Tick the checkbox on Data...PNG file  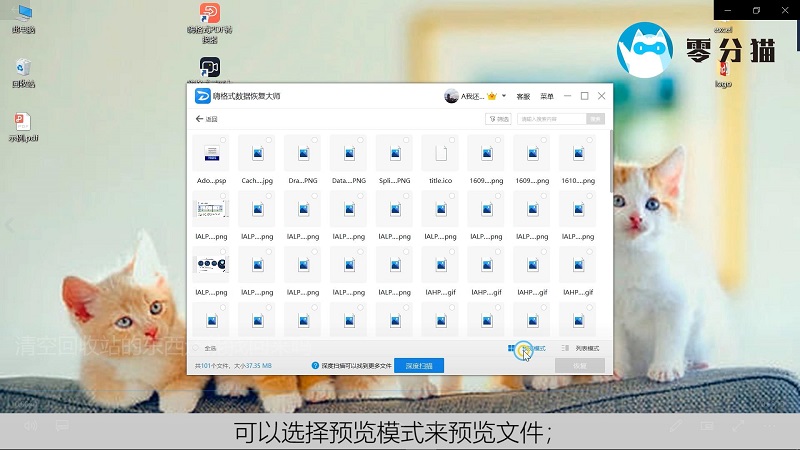pos(360,140)
